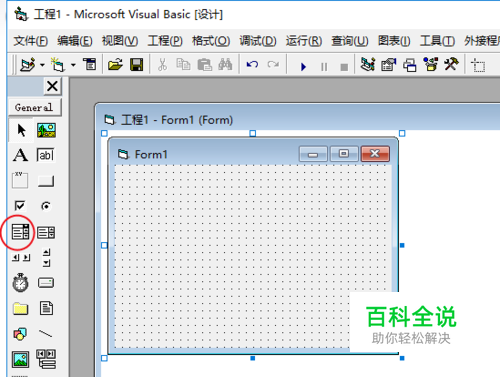Select the Line control tool
This screenshot has width=500, height=377.
point(46,334)
